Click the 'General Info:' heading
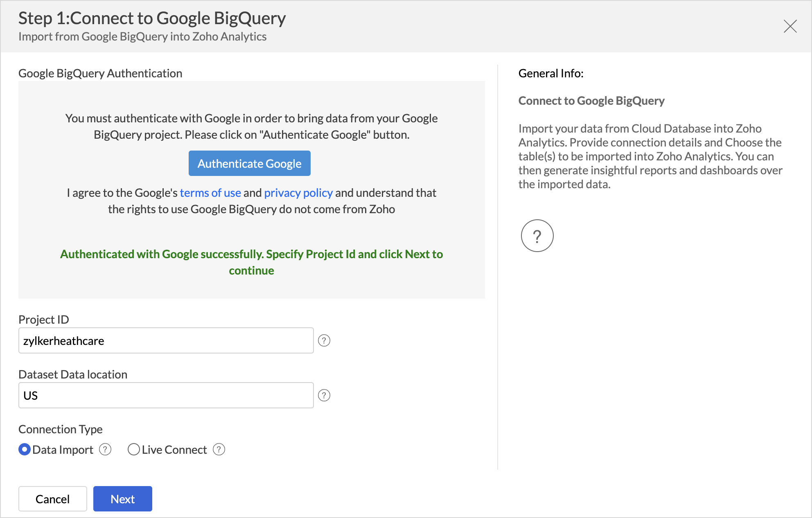This screenshot has width=812, height=518. [551, 73]
